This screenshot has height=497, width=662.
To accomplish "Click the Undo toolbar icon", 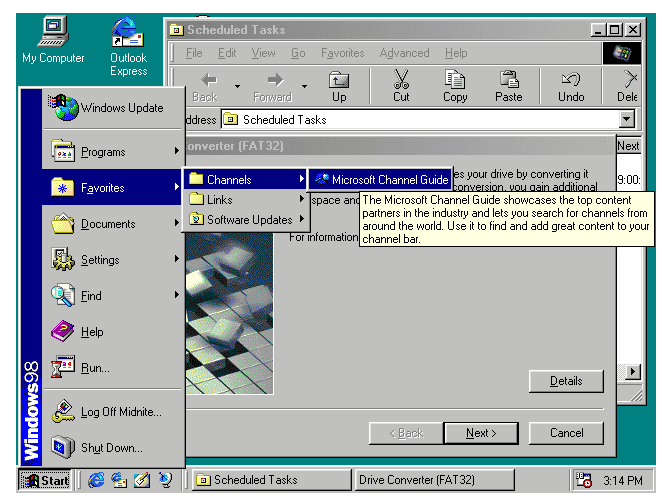I will (571, 85).
